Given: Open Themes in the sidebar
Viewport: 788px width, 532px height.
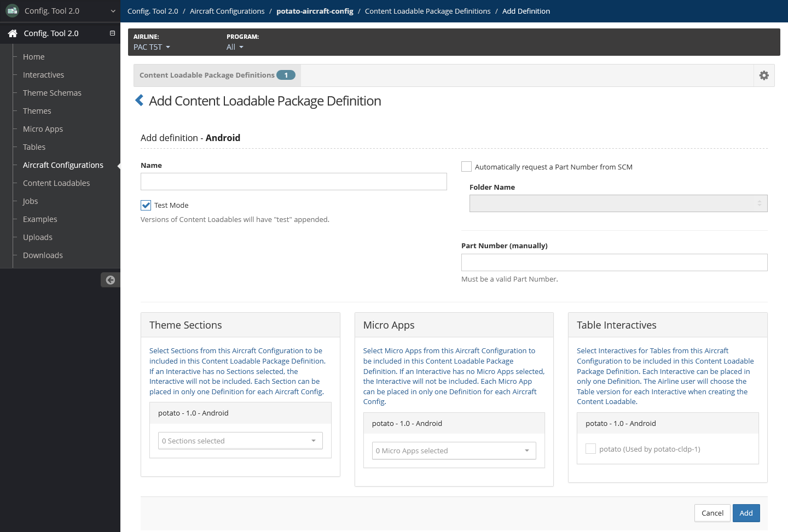Looking at the screenshot, I should click(x=37, y=111).
